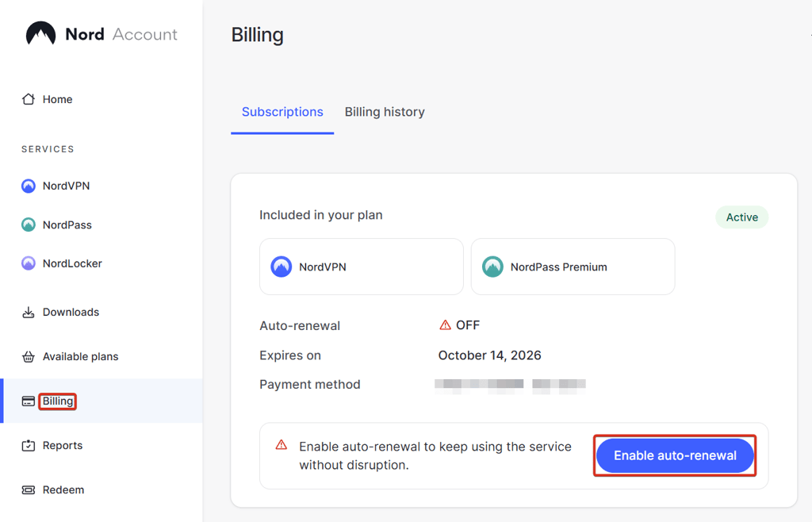Click the Nord mountain logo icon
This screenshot has height=522, width=812.
[x=41, y=33]
